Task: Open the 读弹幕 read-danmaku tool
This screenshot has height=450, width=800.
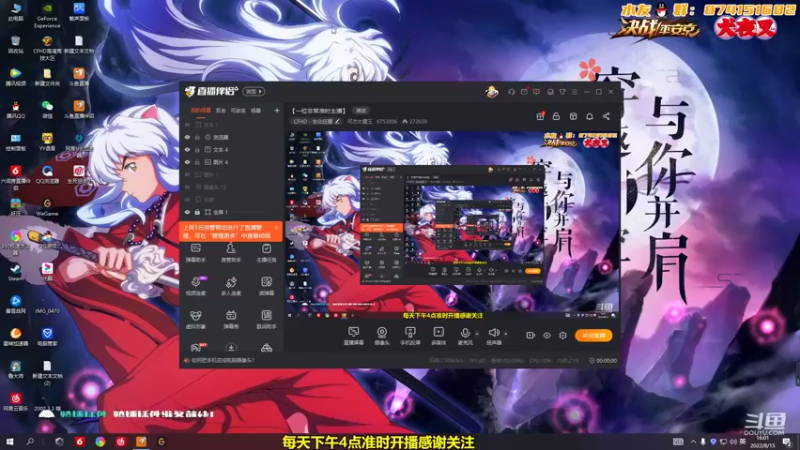Action: 266,286
